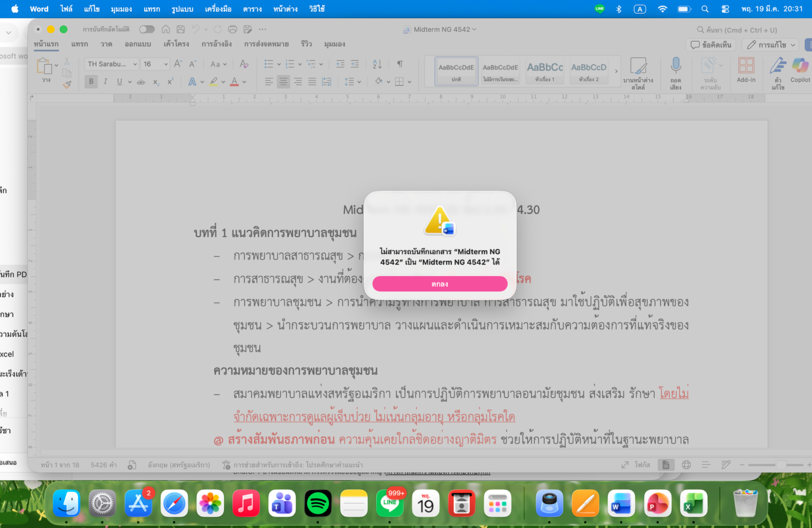Switch to the การอ้างอิง ribbon tab
This screenshot has height=528, width=812.
click(217, 44)
